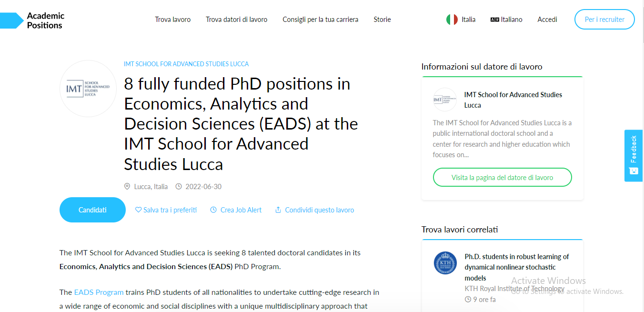Screen dimensions: 644x312
Task: Click the clock icon next to Crea Job Alert
Action: tap(213, 210)
